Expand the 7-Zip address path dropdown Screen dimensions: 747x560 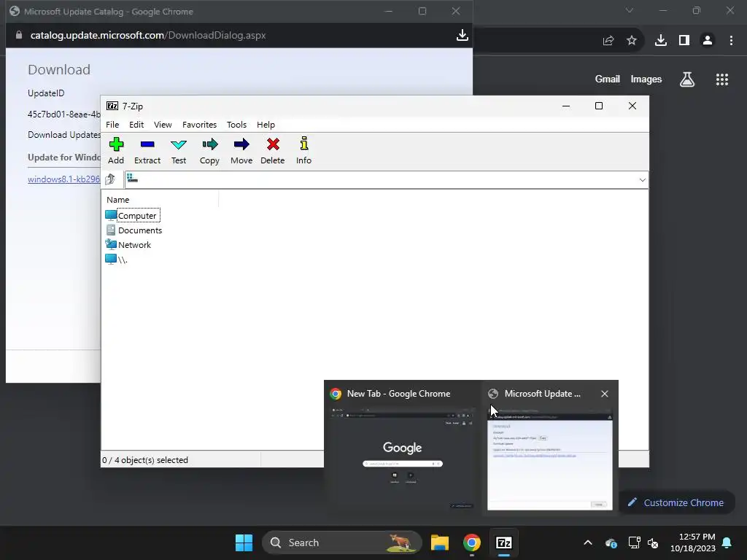coord(642,180)
